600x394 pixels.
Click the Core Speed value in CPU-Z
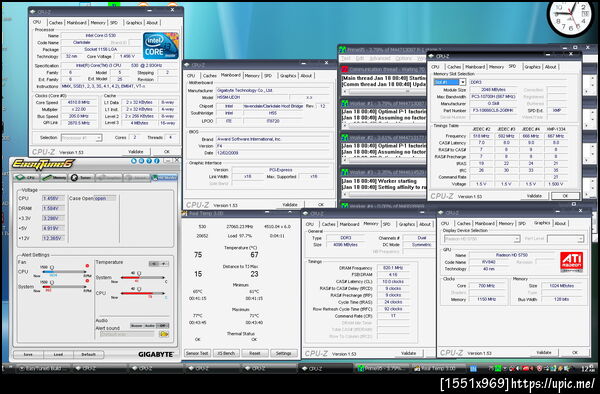(79, 103)
